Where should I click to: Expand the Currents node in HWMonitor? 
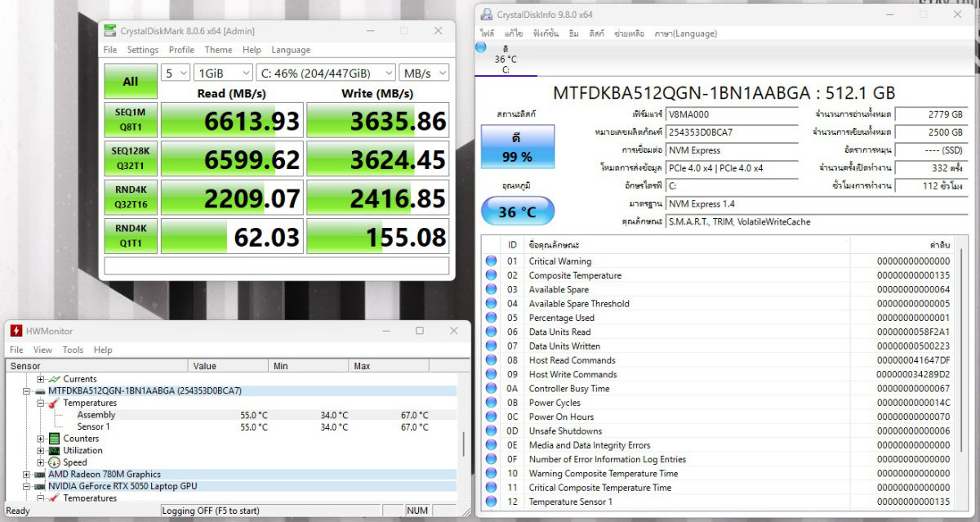[41, 379]
